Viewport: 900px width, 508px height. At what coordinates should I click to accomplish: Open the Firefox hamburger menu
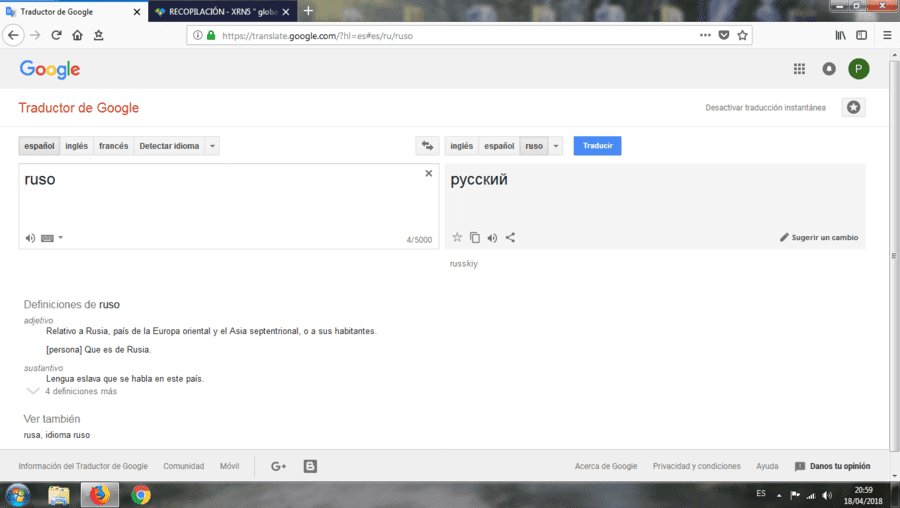[887, 36]
